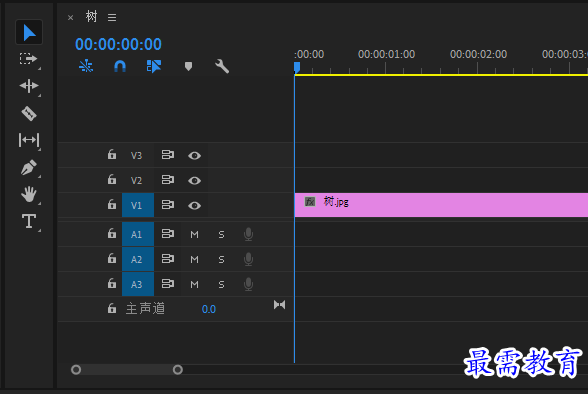The width and height of the screenshot is (588, 394).
Task: Click the blue playhead marker
Action: pyautogui.click(x=297, y=67)
